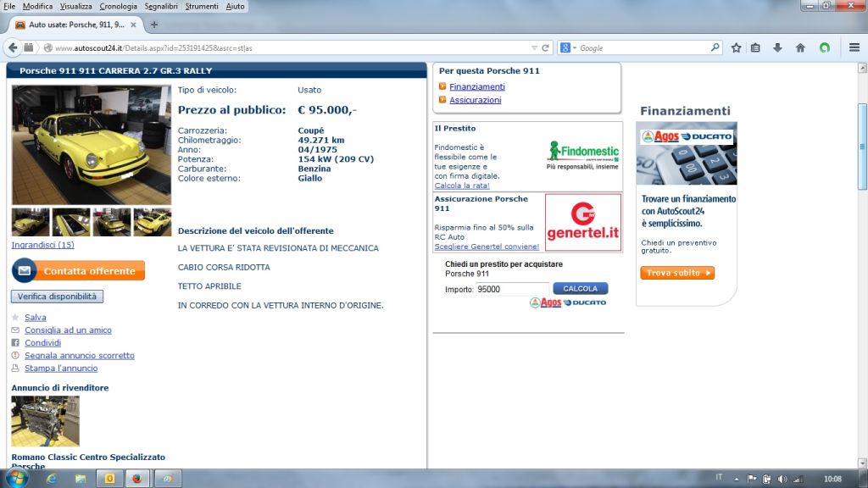Click the Google search box

[x=644, y=48]
